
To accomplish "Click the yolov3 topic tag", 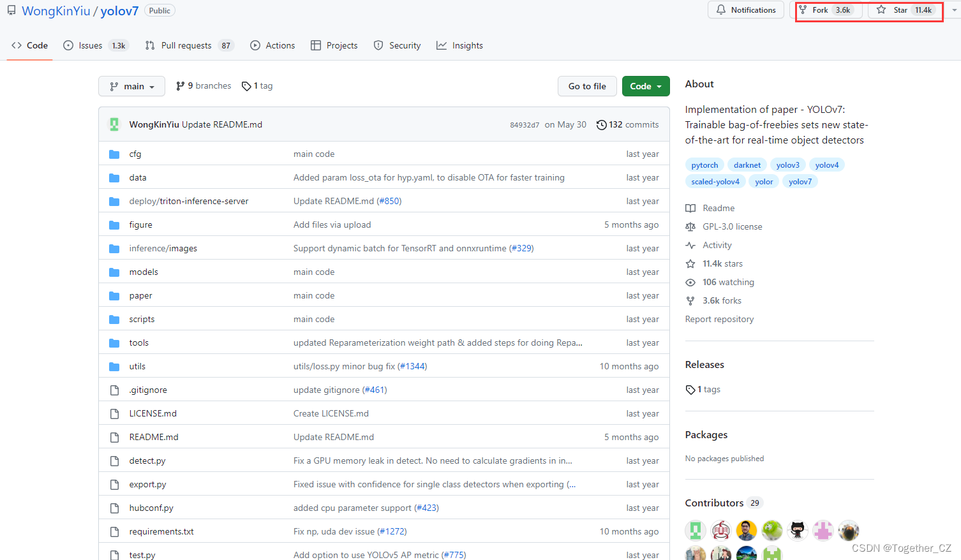I will (x=788, y=165).
